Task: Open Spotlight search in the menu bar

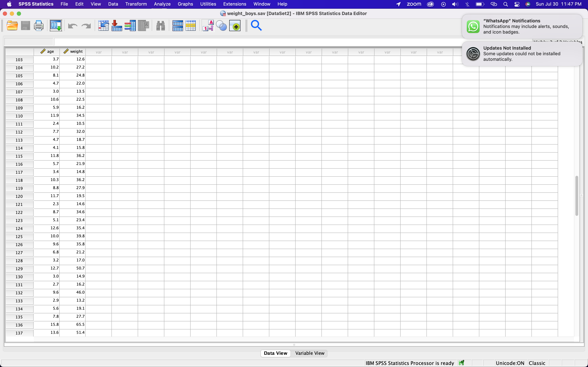Action: pos(505,4)
